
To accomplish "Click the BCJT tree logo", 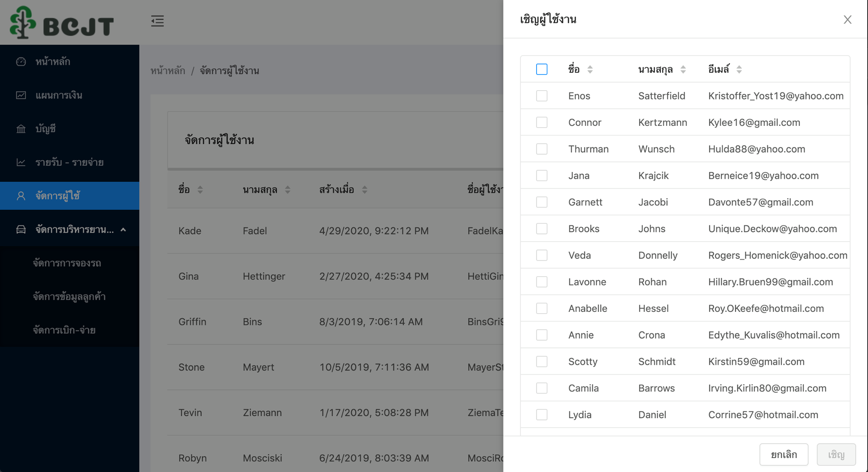I will [x=62, y=22].
